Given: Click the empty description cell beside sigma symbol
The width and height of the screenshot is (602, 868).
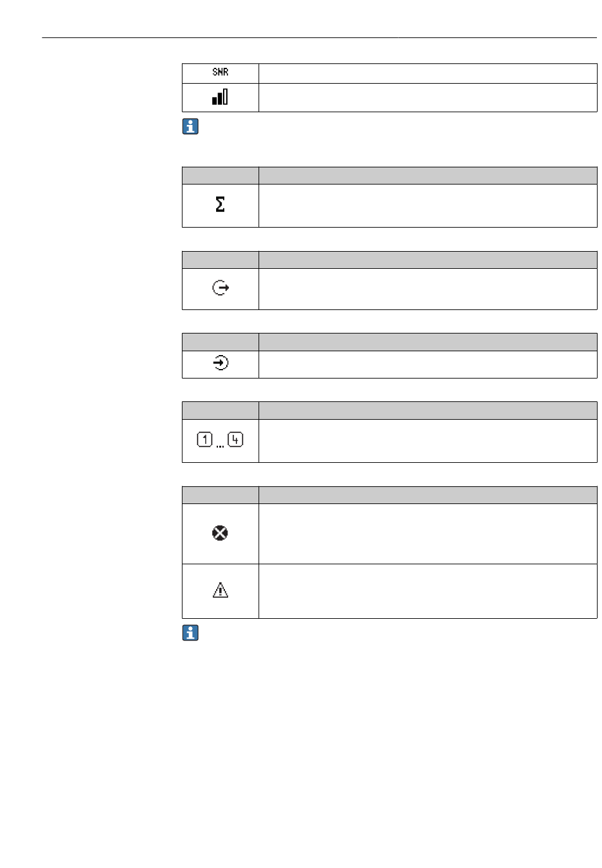Looking at the screenshot, I should [428, 205].
